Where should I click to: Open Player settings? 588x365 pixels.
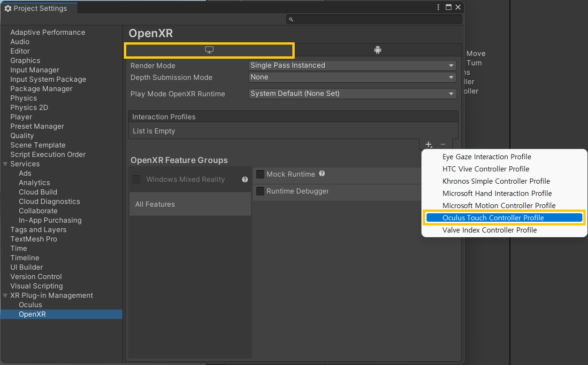pyautogui.click(x=21, y=117)
